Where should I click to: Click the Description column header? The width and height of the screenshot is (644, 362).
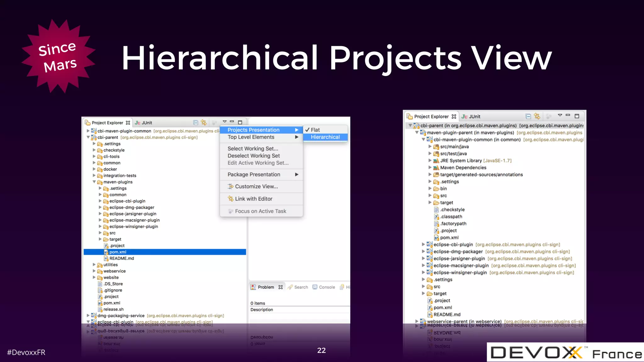point(262,310)
